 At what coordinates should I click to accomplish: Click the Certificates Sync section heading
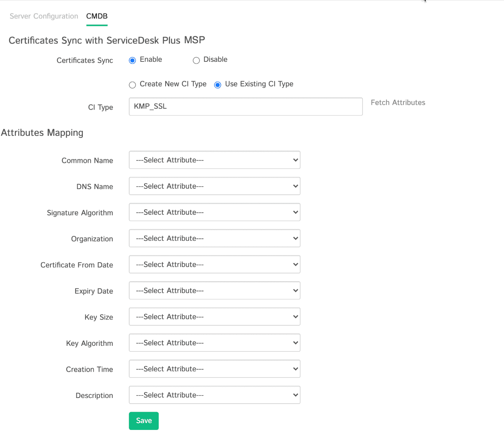(x=107, y=40)
